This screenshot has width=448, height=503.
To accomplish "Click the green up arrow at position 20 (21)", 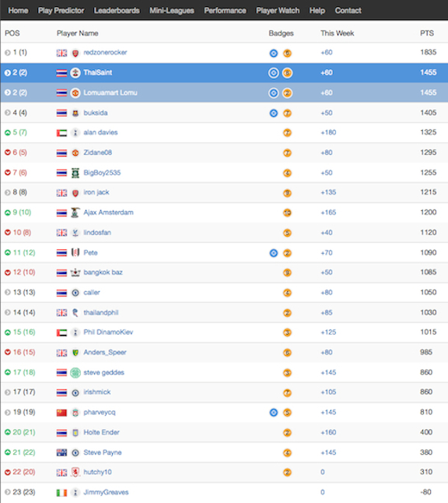I will point(8,432).
